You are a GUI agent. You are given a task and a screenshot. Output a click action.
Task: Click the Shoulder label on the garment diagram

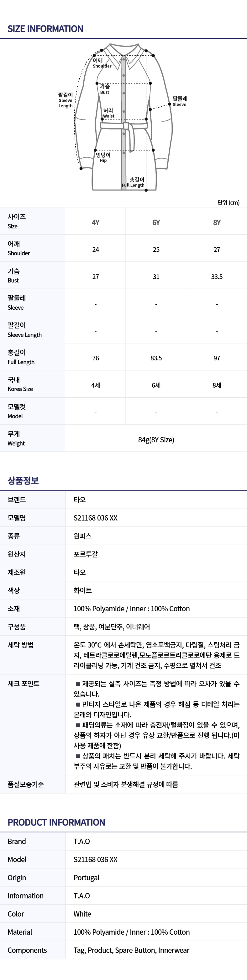tap(102, 63)
